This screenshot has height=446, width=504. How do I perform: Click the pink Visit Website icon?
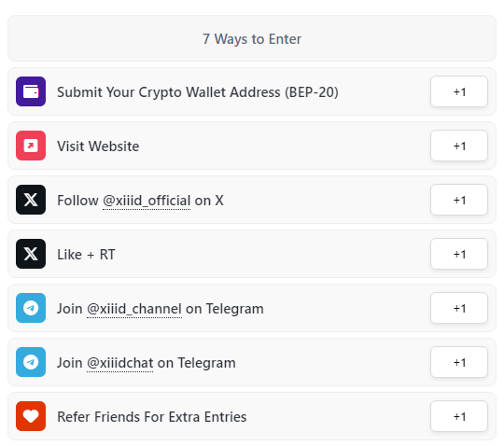[31, 146]
